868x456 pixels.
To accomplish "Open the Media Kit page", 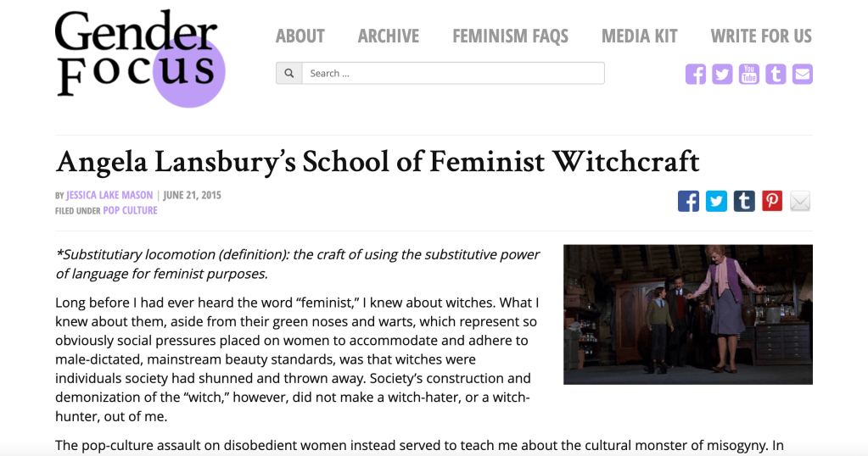I will click(x=640, y=36).
